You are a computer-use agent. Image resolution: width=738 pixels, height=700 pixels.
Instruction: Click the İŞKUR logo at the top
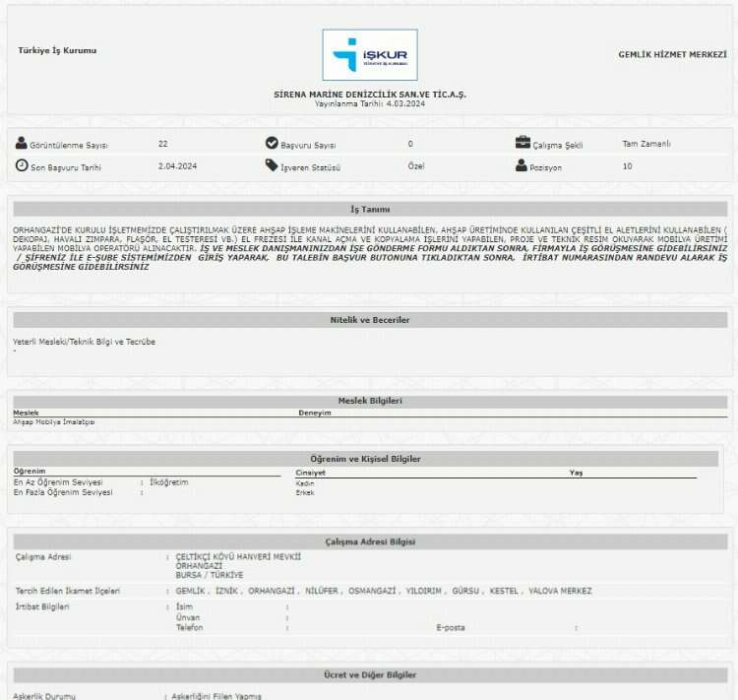tap(369, 55)
